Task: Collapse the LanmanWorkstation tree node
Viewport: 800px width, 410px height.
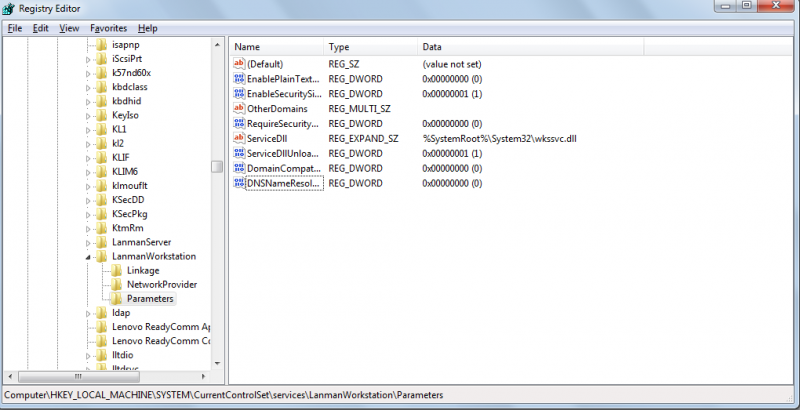Action: tap(88, 257)
